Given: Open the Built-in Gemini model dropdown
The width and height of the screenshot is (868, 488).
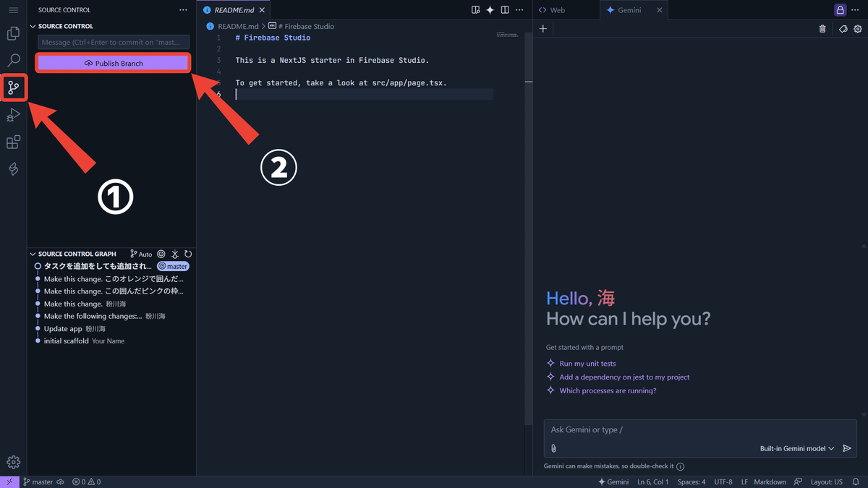Looking at the screenshot, I should [797, 448].
